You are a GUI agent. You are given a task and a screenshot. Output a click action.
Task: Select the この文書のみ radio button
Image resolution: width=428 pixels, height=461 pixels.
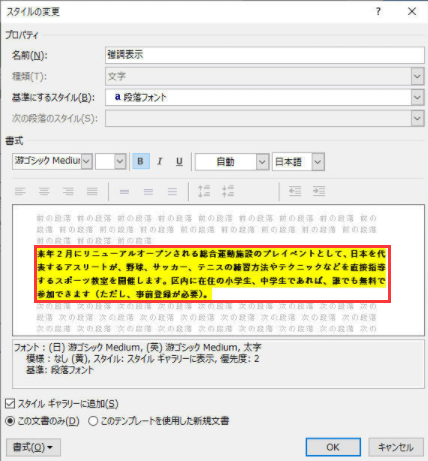[x=10, y=421]
